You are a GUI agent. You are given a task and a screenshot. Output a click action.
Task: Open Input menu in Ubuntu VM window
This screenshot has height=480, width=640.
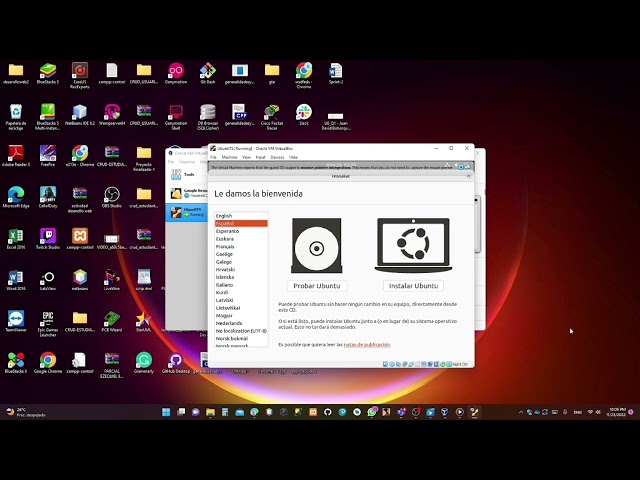coord(260,157)
